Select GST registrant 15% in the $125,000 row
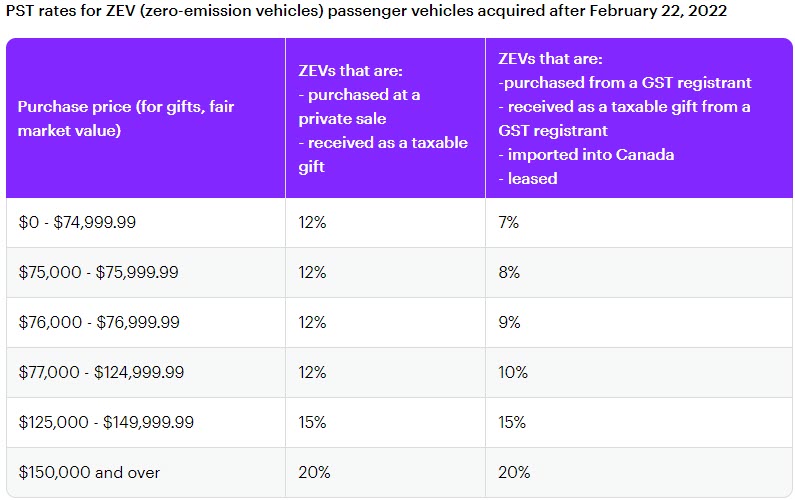 click(x=512, y=423)
